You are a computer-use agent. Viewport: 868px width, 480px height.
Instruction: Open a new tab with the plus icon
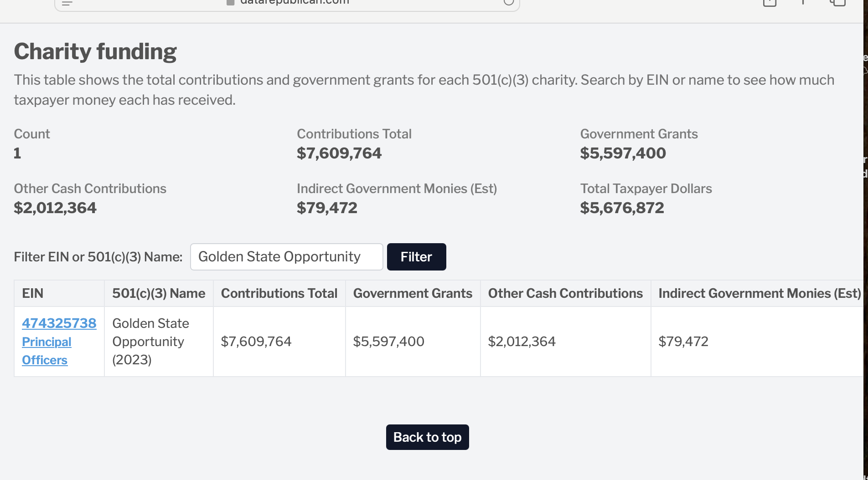click(x=803, y=2)
